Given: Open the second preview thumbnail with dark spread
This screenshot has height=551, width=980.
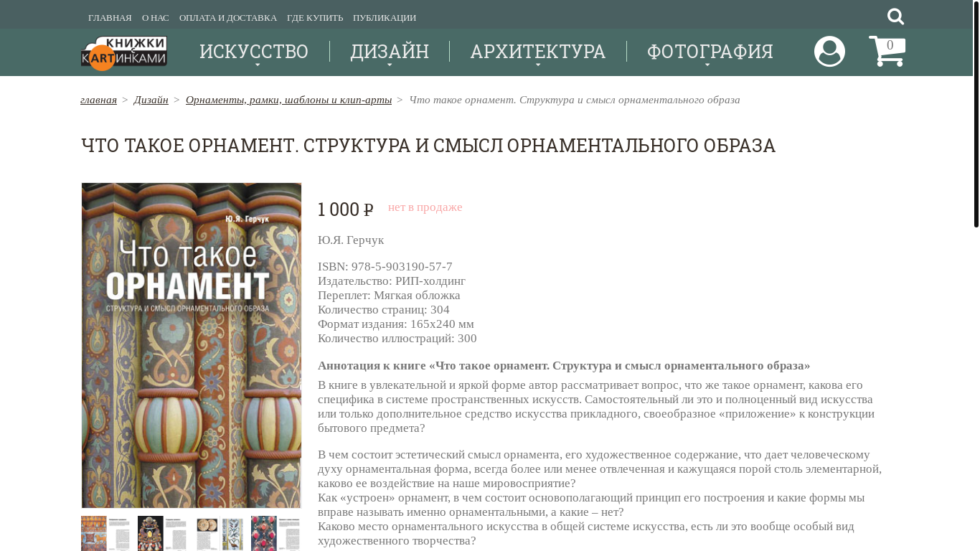Looking at the screenshot, I should [x=162, y=533].
